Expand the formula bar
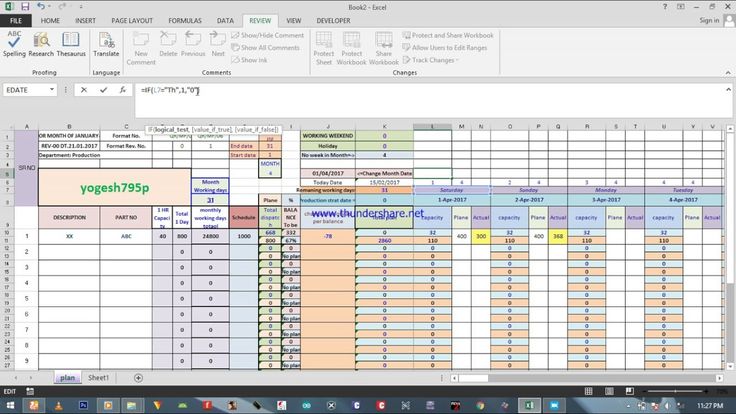The height and width of the screenshot is (414, 736). point(728,89)
